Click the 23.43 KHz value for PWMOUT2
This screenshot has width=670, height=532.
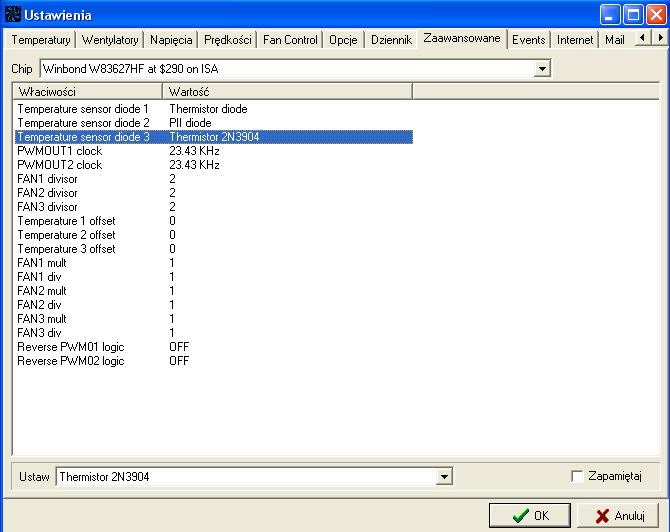[194, 165]
